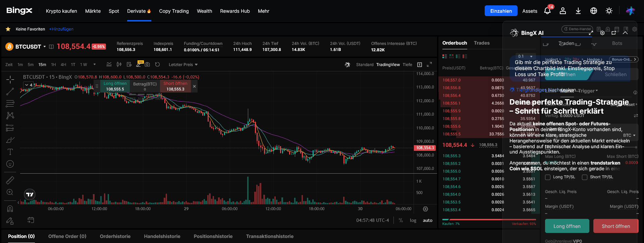Select the Fibonacci retracement lines tool

tap(10, 104)
